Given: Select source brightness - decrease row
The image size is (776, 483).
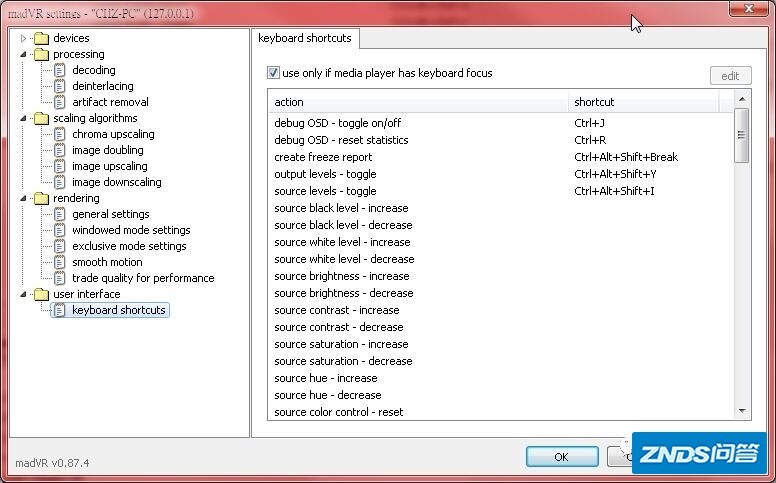Looking at the screenshot, I should pos(501,293).
